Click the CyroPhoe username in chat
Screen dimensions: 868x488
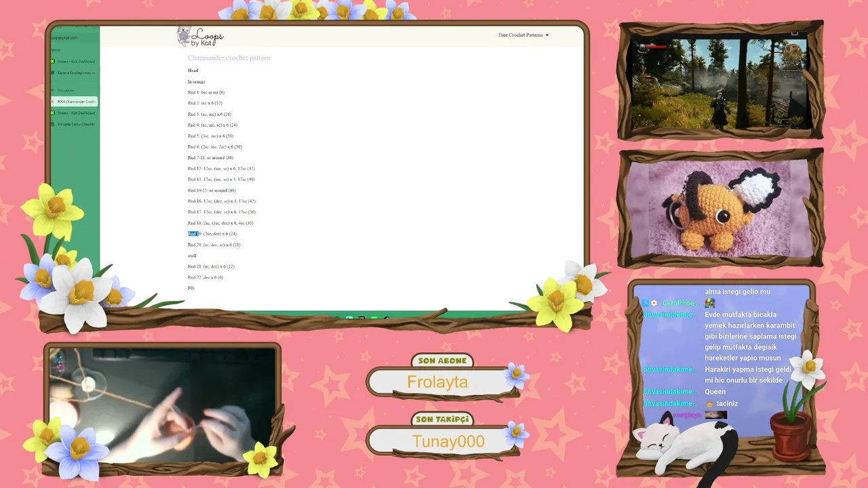point(679,303)
